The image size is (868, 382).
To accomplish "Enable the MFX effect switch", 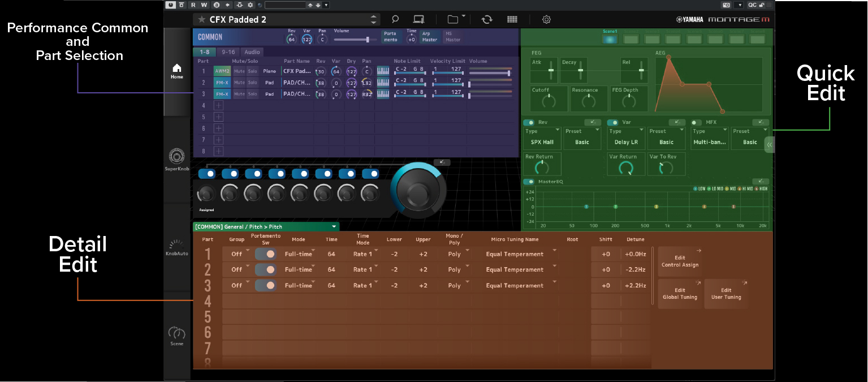I will click(x=696, y=122).
